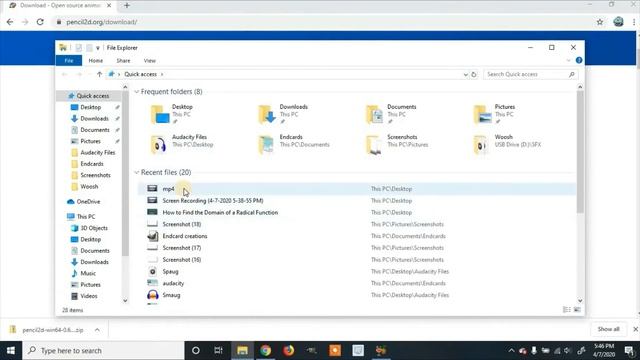Click Show all downloads in Chrome
This screenshot has width=640, height=360.
pos(608,329)
